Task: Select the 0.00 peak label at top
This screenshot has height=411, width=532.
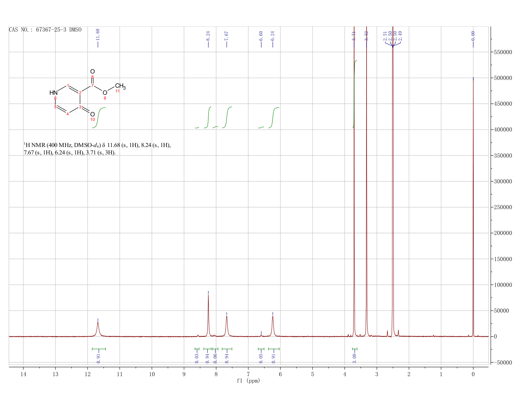Action: 473,35
